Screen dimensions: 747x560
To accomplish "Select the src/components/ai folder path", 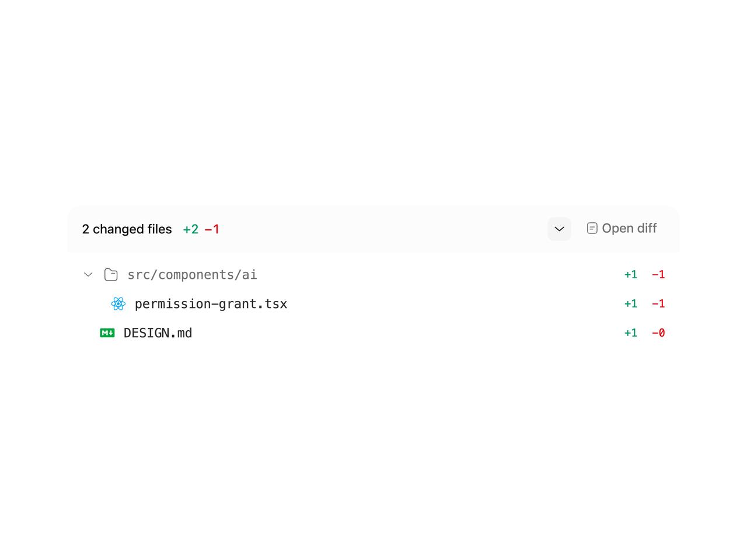I will 192,275.
